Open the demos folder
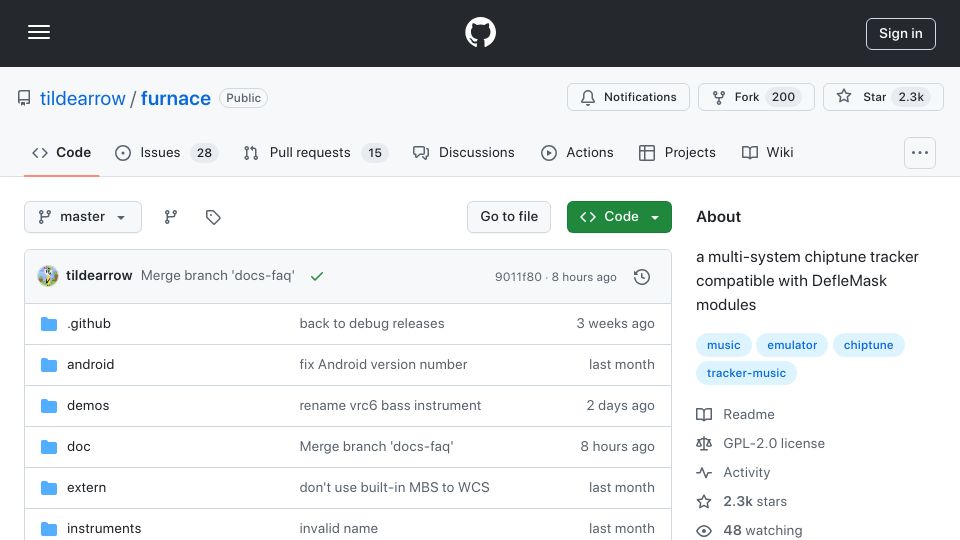Viewport: 960px width, 540px height. (88, 405)
